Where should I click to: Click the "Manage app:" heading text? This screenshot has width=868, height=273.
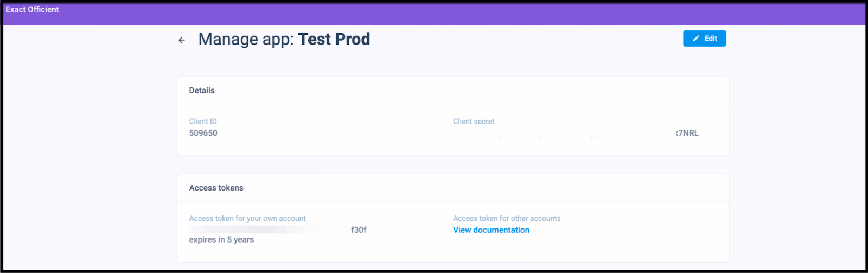click(246, 39)
